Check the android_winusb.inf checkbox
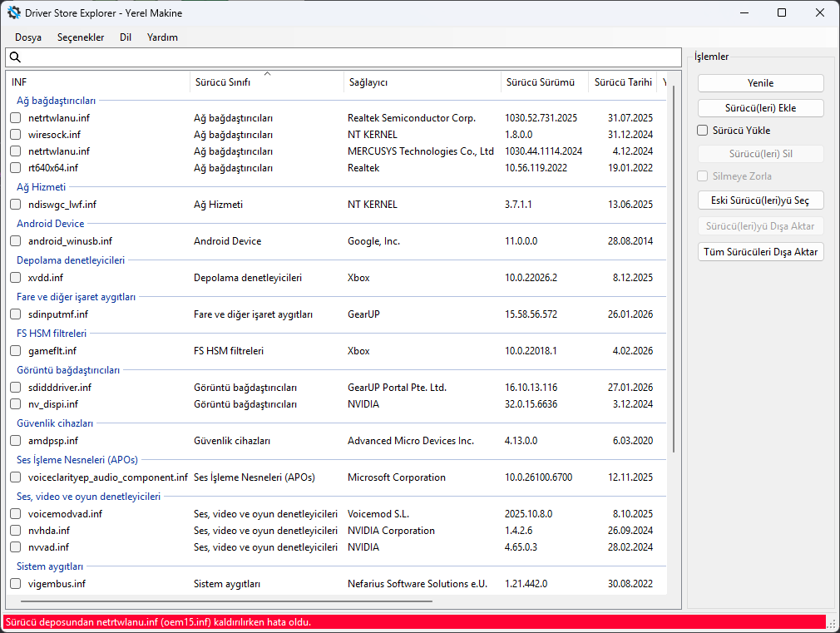 coord(16,240)
